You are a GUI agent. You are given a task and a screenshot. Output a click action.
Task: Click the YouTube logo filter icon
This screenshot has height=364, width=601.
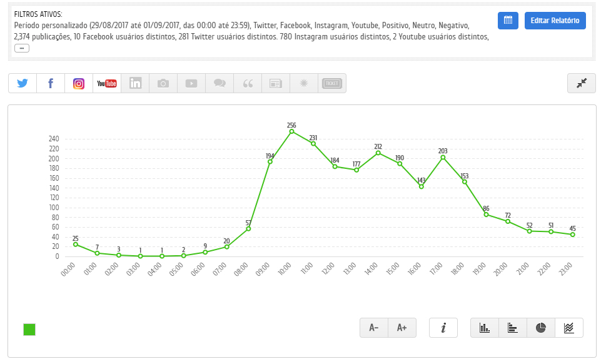coord(107,83)
